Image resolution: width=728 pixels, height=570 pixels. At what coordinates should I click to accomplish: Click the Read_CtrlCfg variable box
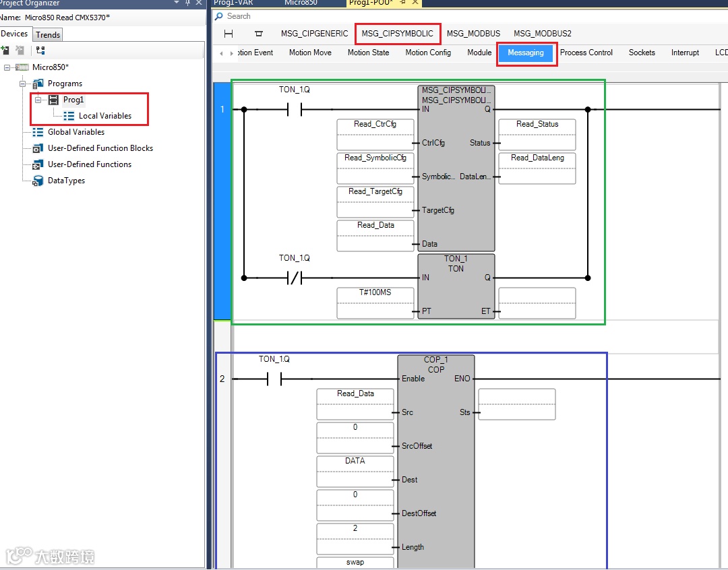coord(375,135)
